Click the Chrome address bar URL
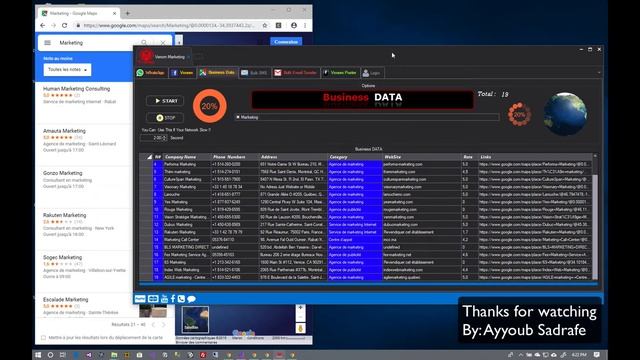 [169, 25]
